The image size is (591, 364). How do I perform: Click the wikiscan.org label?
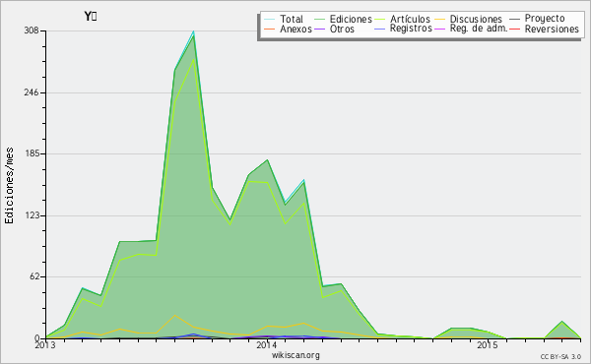pos(295,355)
